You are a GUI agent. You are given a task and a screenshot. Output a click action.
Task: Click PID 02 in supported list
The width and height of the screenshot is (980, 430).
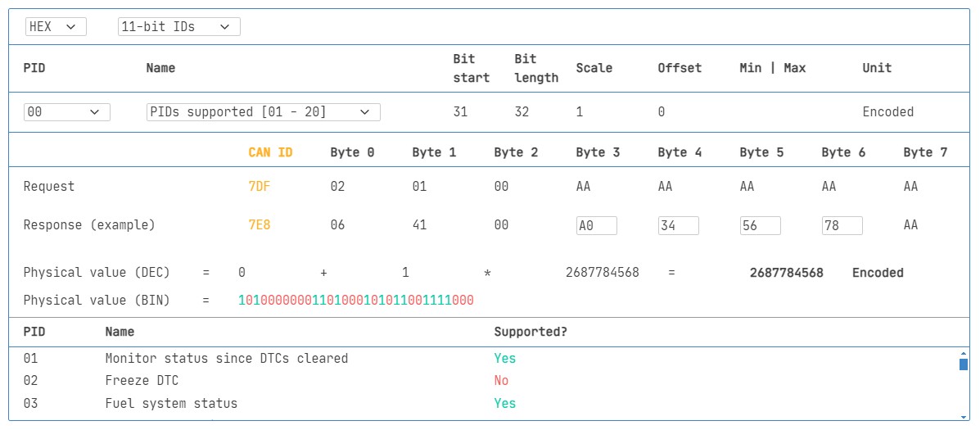point(30,381)
